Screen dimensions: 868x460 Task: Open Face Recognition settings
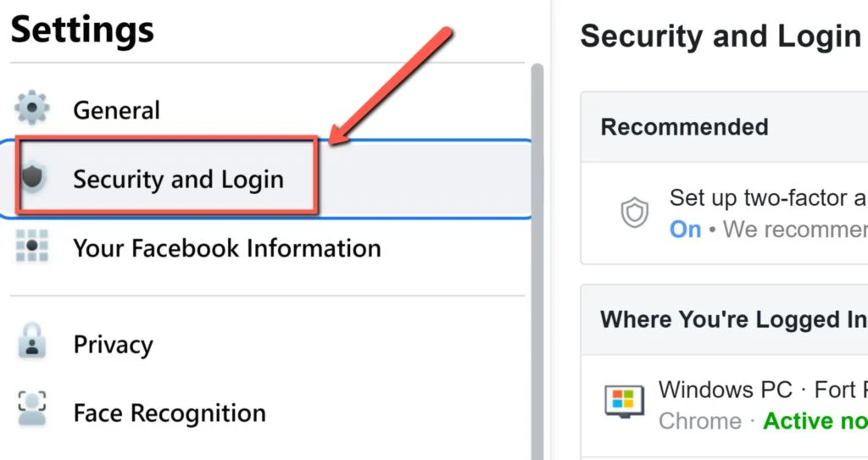tap(170, 413)
